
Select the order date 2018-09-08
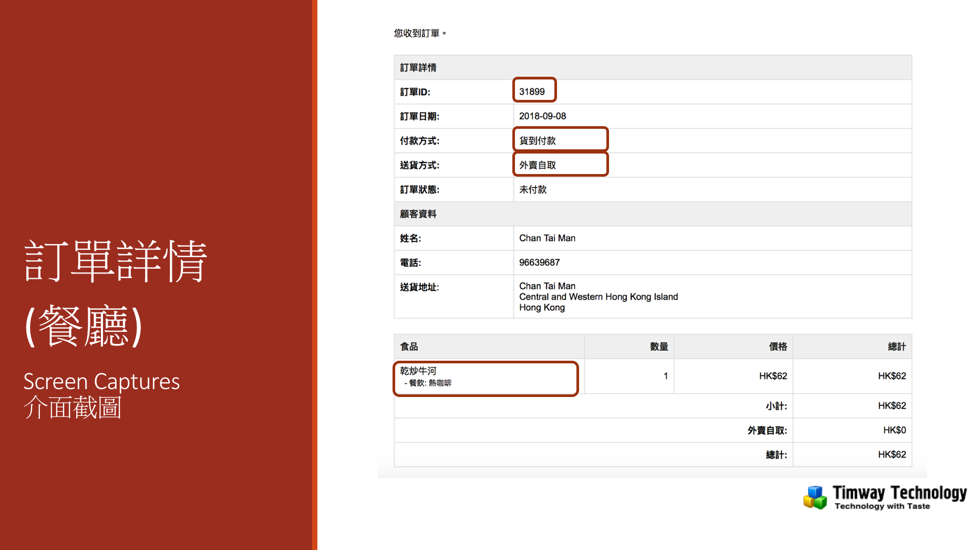(542, 116)
